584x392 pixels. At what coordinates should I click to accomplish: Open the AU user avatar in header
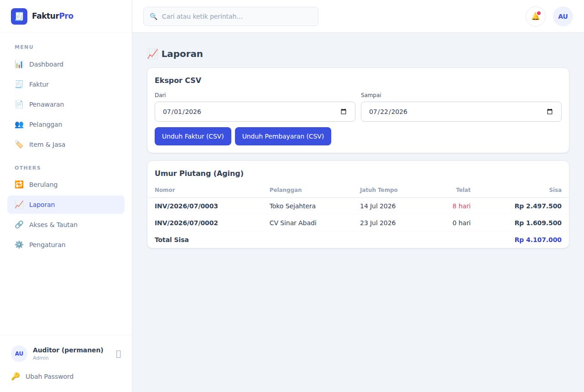click(563, 16)
